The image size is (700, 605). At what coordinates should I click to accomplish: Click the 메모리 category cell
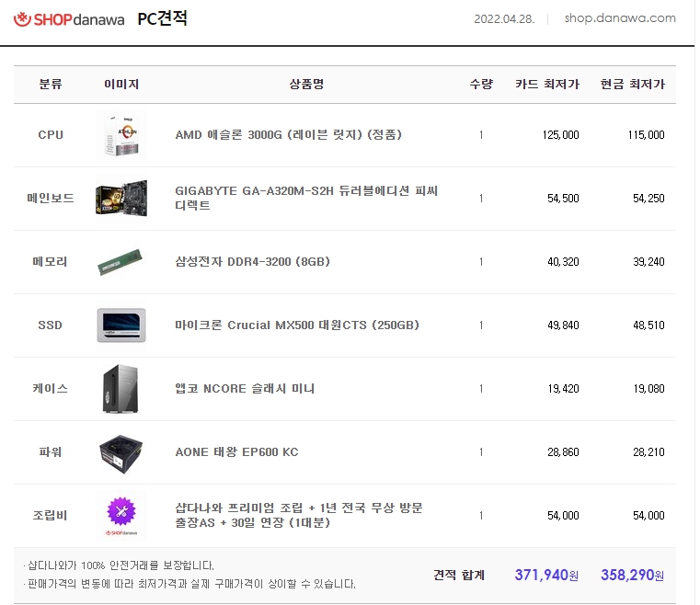pyautogui.click(x=51, y=261)
